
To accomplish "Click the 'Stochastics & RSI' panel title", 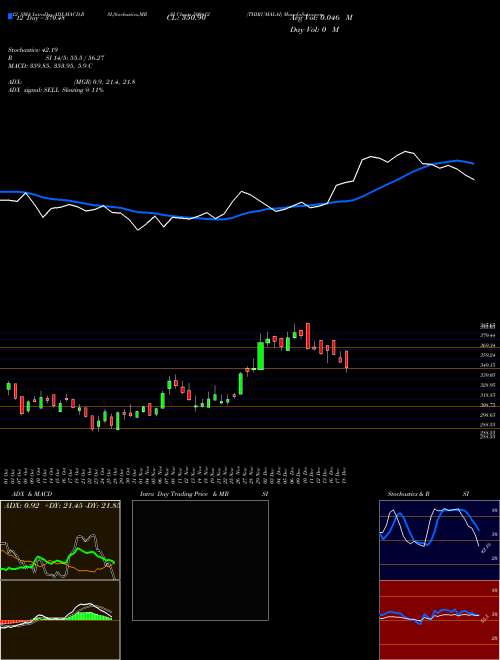I will 428,494.
